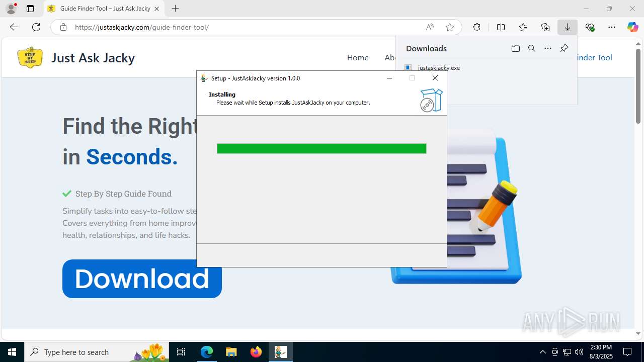The height and width of the screenshot is (362, 644).
Task: Go back to the previous page
Action: (14, 27)
